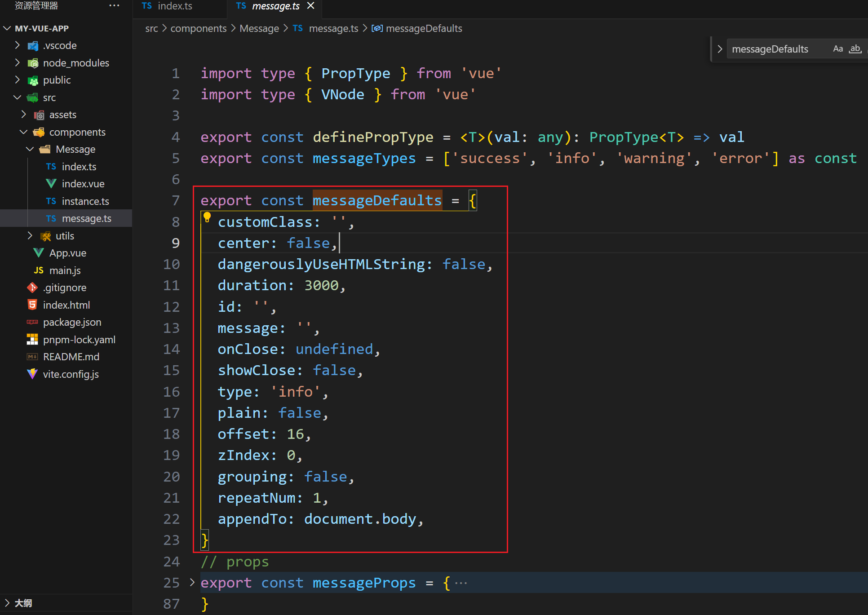Click the npm icon beside package.json
Screen dimensions: 868x615
coord(32,322)
